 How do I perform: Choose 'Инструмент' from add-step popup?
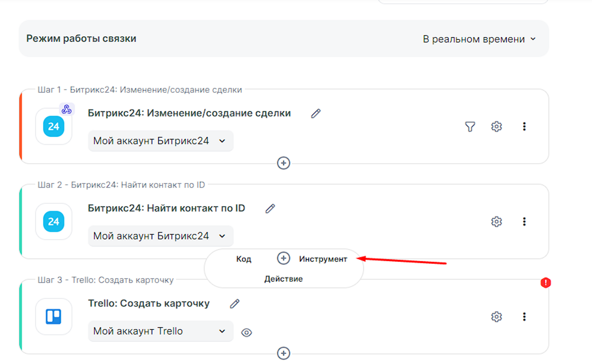323,259
